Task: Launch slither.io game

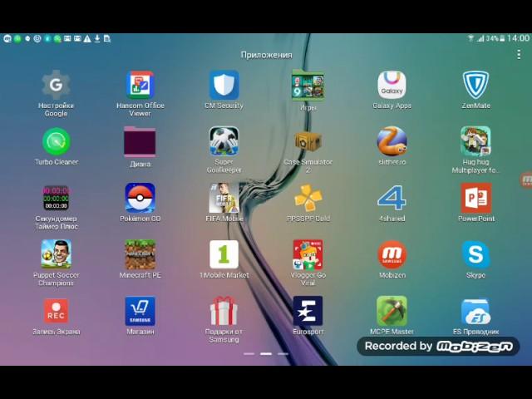Action: pos(392,141)
